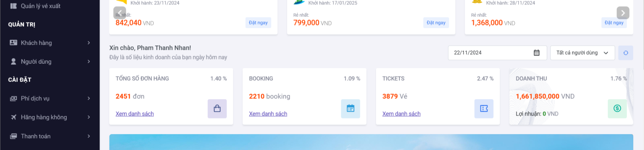Open 'Xem danh sách' under Booking

[x=268, y=114]
